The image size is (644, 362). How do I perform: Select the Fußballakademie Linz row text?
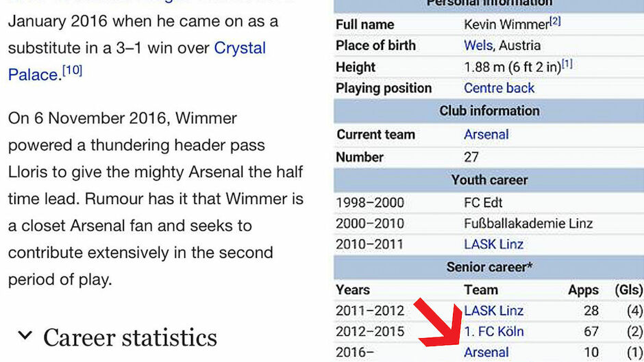tap(528, 224)
